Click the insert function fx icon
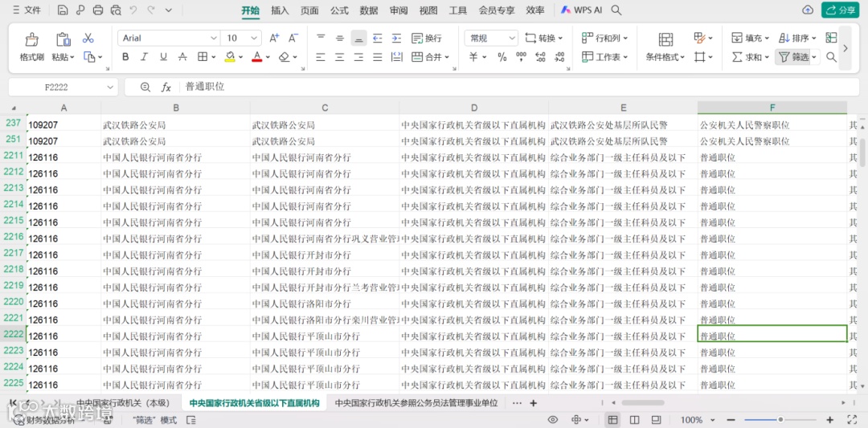Screen dimensions: 868x428 (166, 87)
